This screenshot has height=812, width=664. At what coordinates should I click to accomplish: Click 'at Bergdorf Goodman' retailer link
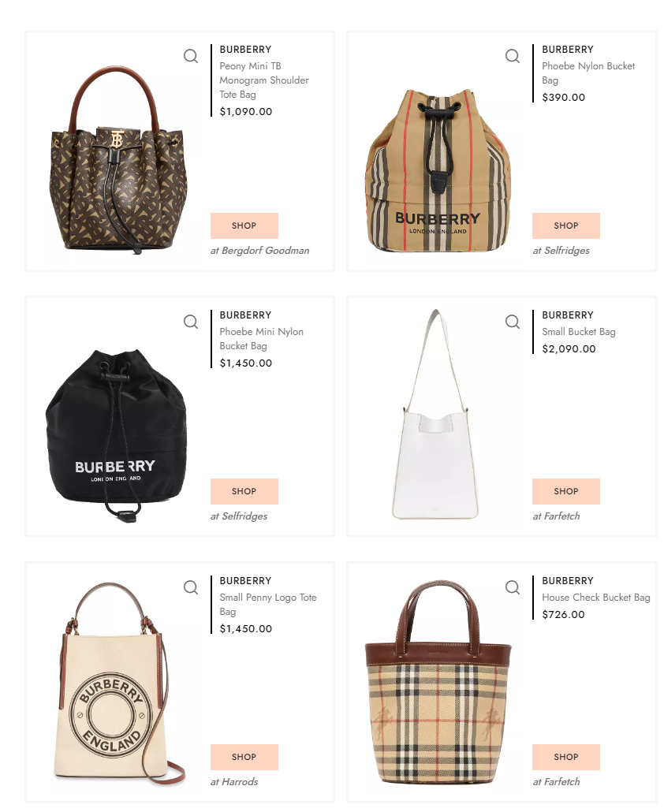point(259,251)
